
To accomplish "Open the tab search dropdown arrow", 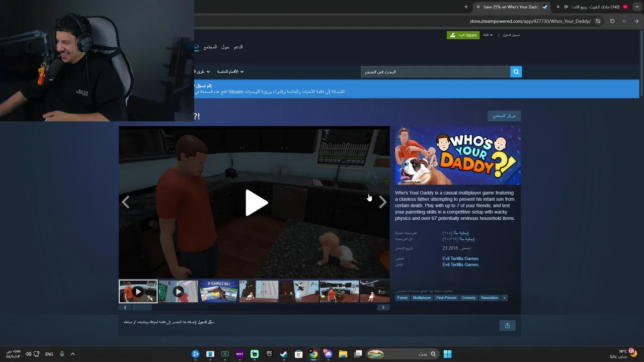I will pyautogui.click(x=637, y=7).
